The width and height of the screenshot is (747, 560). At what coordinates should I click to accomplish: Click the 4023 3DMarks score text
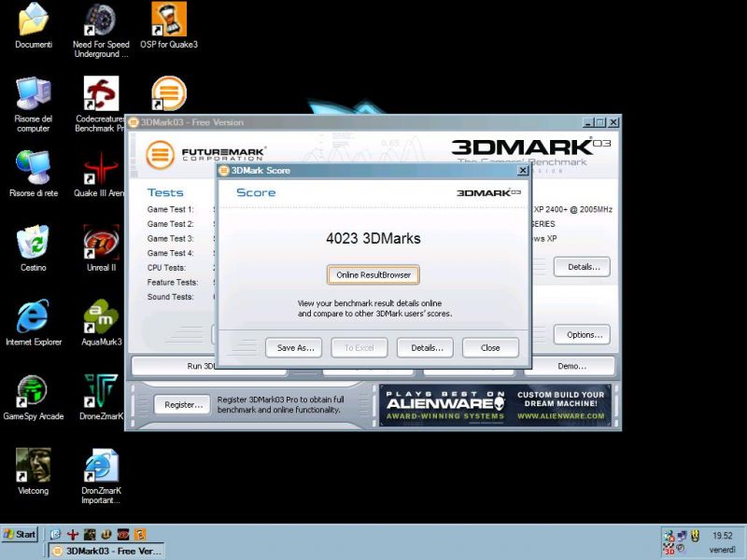(x=373, y=238)
